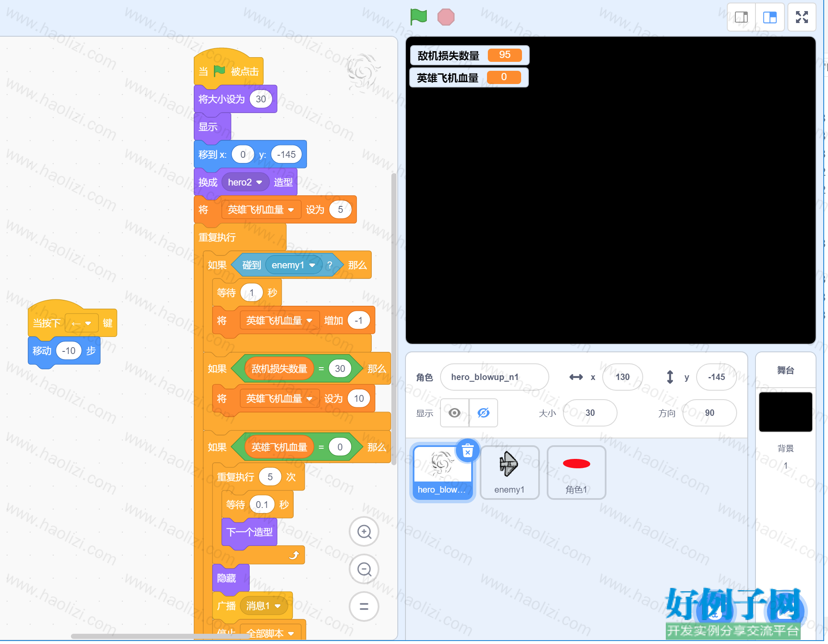
Task: Show the sprite using the eye button
Action: click(455, 412)
